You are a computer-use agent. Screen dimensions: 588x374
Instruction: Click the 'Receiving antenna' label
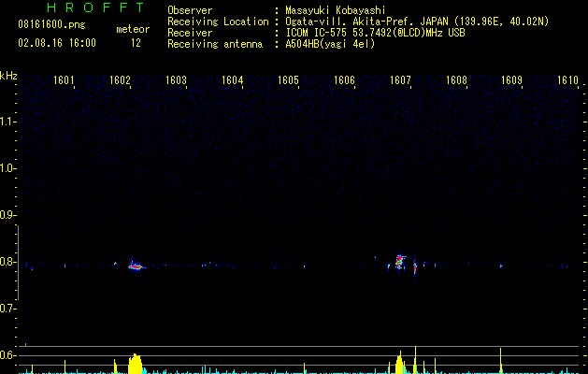point(215,44)
